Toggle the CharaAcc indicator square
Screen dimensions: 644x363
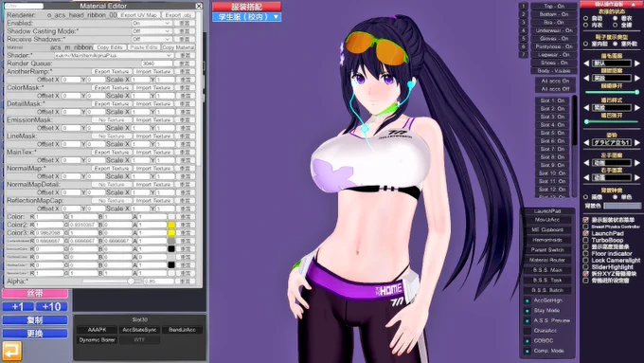point(528,331)
